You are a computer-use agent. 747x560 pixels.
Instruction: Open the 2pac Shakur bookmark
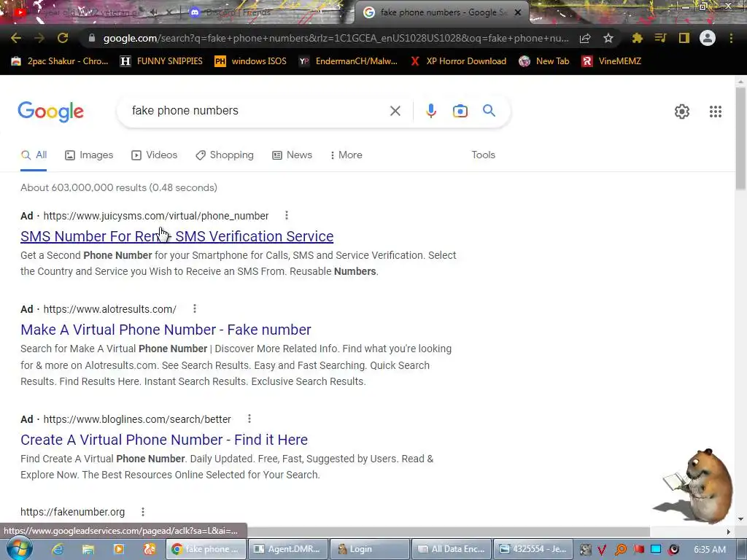click(60, 61)
